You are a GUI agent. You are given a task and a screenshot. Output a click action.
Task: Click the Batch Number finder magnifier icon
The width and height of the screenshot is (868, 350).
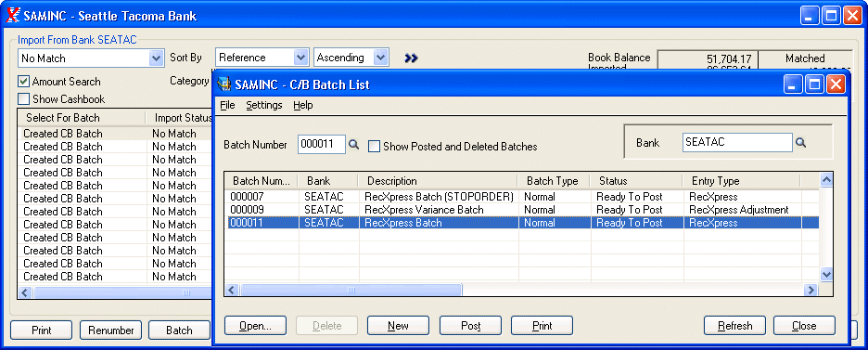click(x=353, y=145)
